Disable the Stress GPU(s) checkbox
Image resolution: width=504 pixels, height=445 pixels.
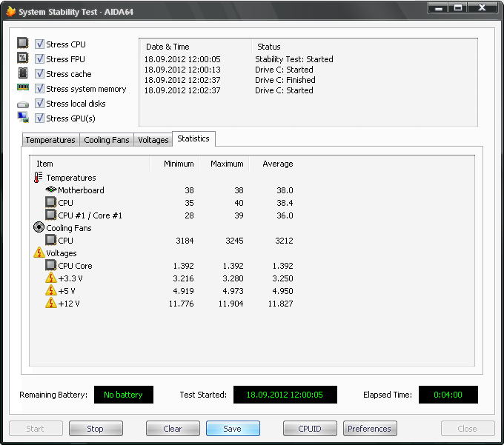[39, 118]
